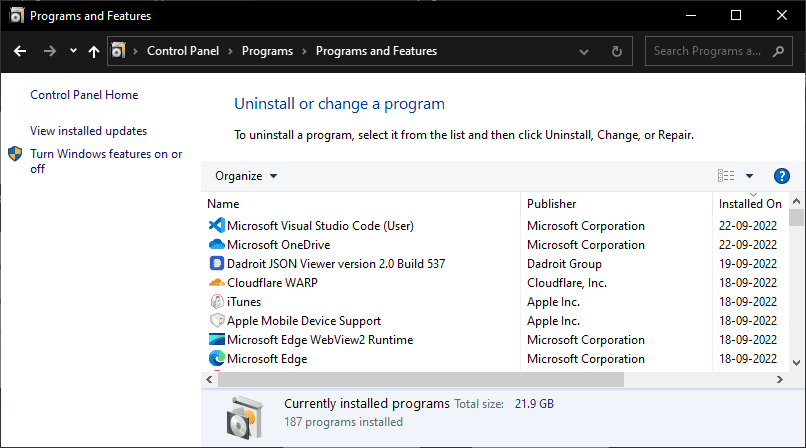
Task: Click the title bar Programs and Features icon
Action: coord(16,15)
